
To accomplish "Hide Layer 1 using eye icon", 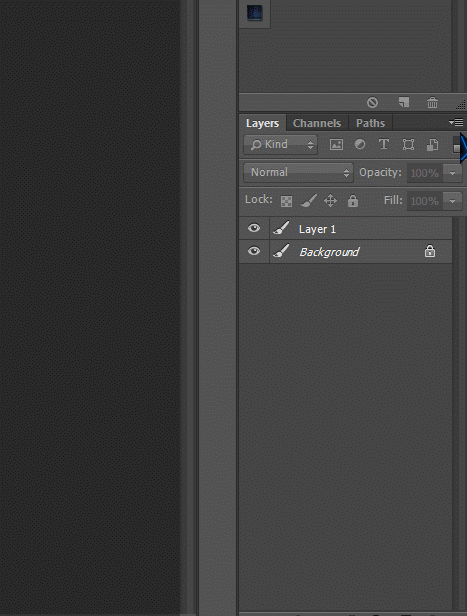I will click(x=254, y=228).
